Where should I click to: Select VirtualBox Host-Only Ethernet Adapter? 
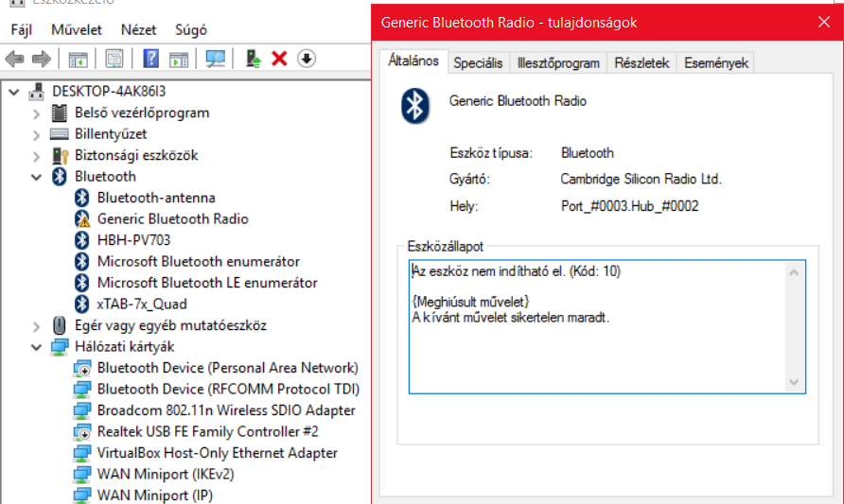point(218,453)
